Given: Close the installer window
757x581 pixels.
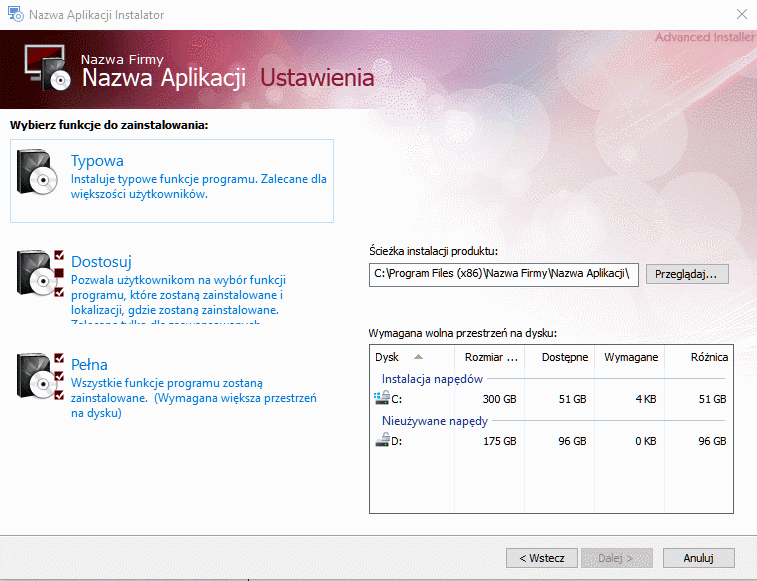Looking at the screenshot, I should click(x=740, y=15).
